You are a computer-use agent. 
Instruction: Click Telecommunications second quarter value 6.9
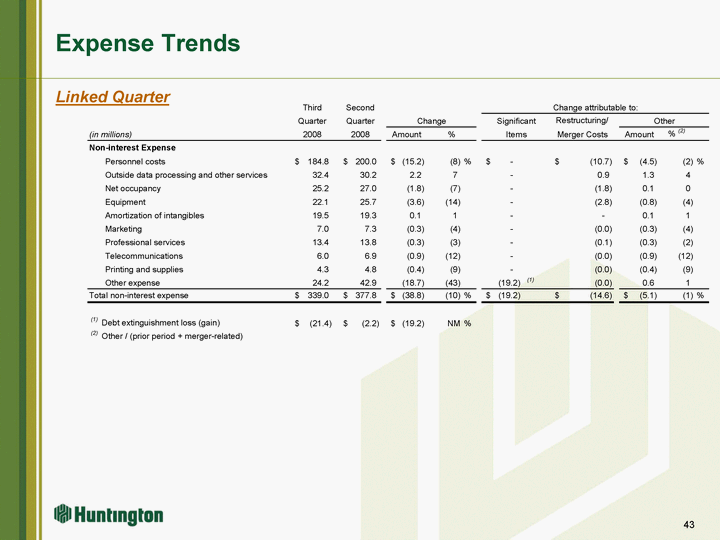coord(370,256)
